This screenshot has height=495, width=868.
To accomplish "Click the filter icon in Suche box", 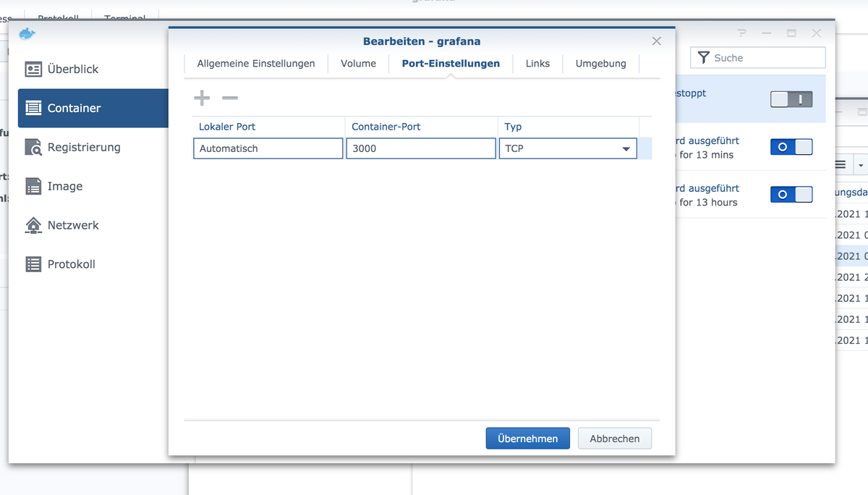I will pos(703,58).
